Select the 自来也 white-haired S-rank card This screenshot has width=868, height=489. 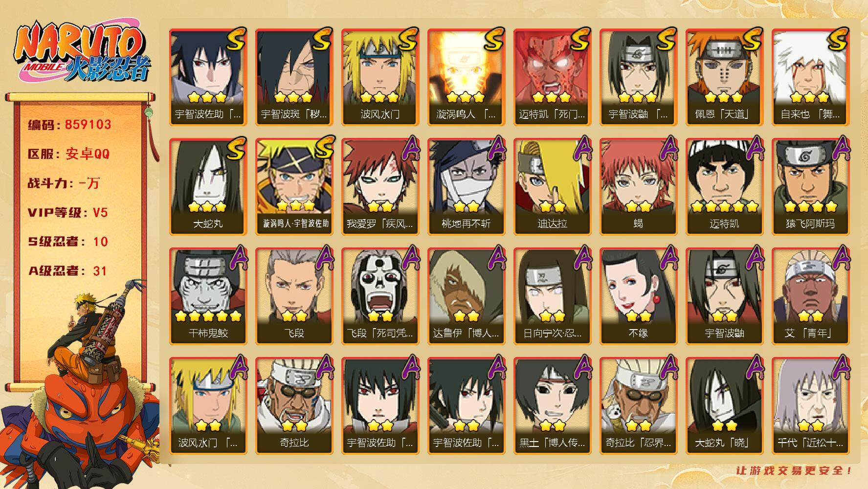(810, 77)
